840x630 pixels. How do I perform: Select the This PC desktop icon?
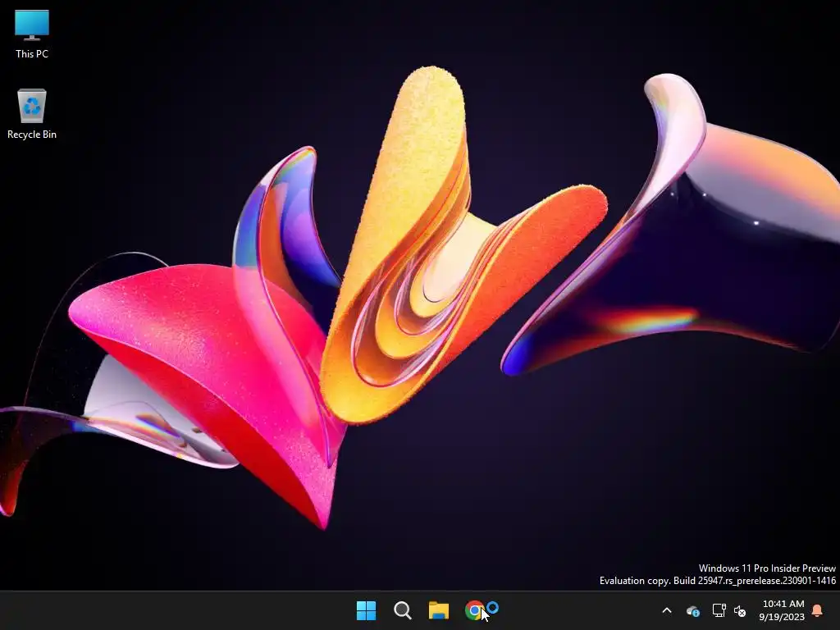(x=32, y=34)
